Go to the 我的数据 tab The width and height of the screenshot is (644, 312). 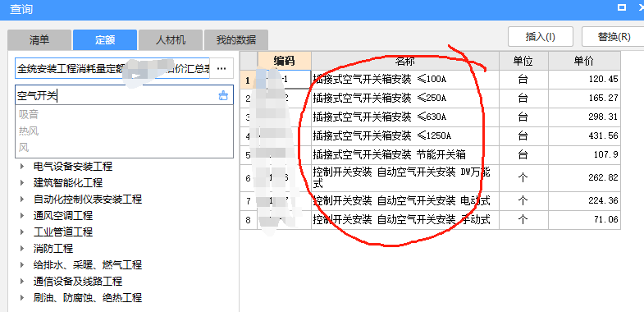236,40
